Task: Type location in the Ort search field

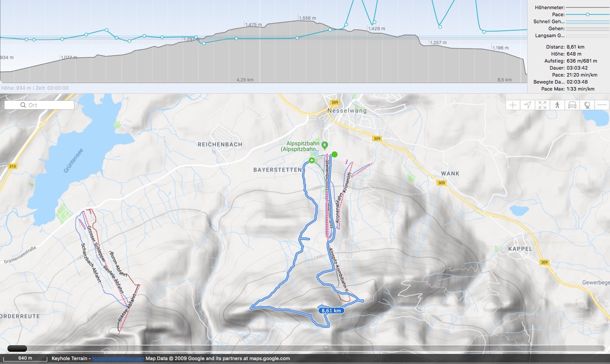Action: click(x=39, y=105)
